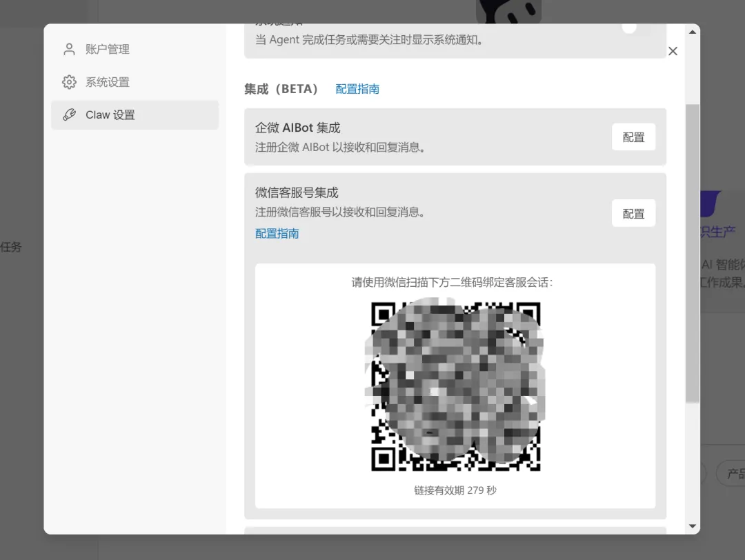Click 配置 for 企微 AIBot 集成
Viewport: 745px width, 560px height.
633,137
